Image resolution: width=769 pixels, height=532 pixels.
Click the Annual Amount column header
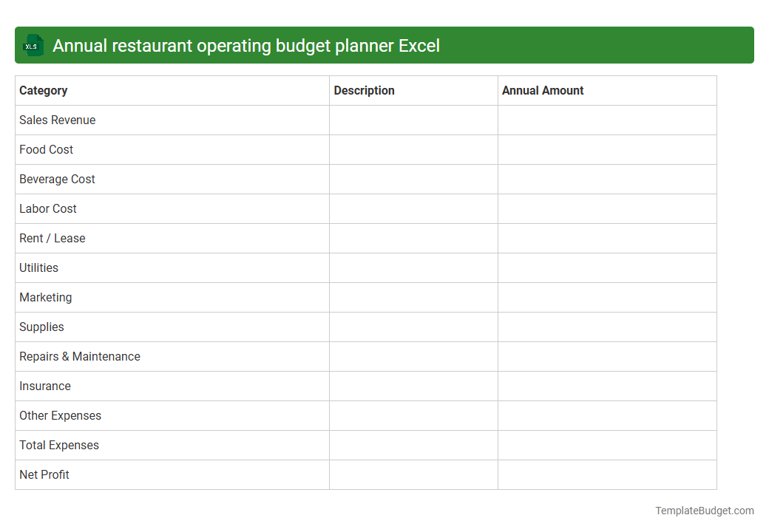[x=542, y=90]
